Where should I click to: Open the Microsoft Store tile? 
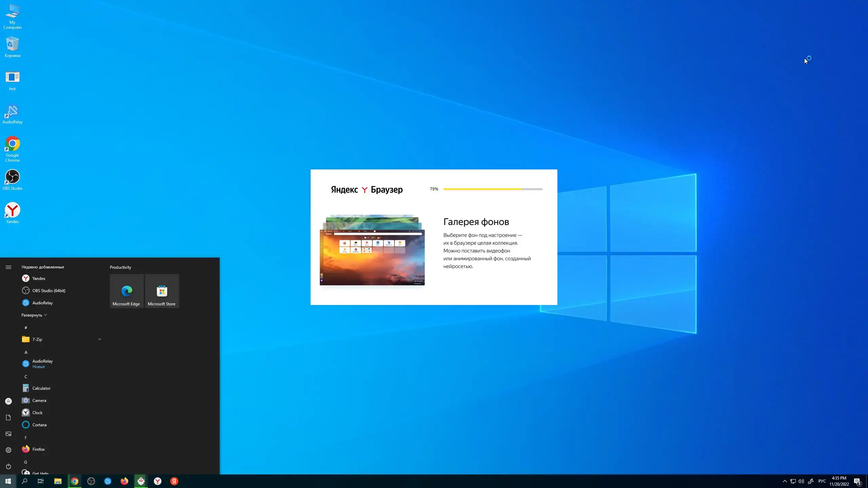162,291
